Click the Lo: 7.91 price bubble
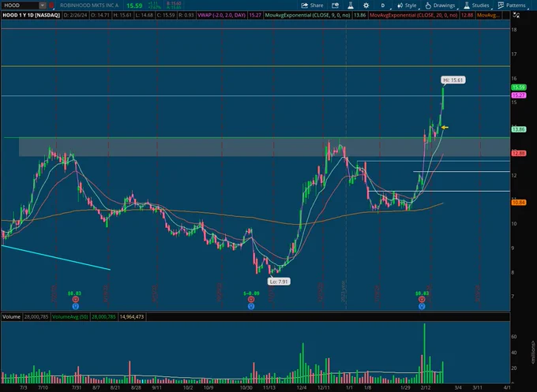This screenshot has width=537, height=392. pos(279,282)
